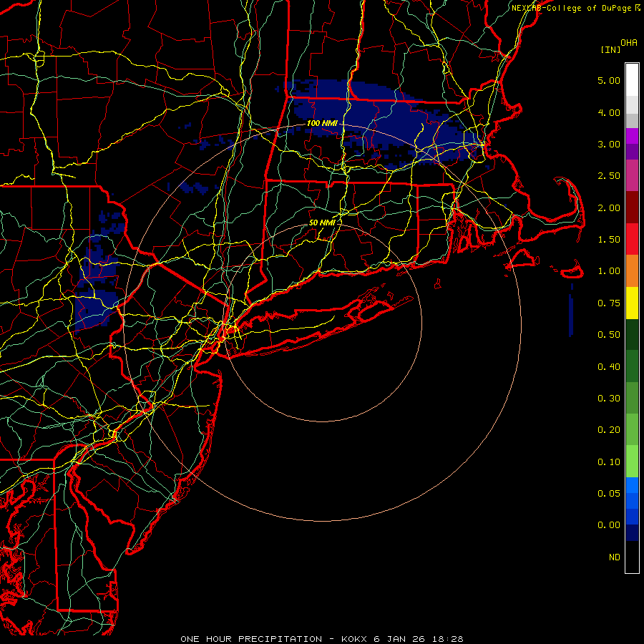Click the 0.10 legend value
644x644 pixels.
coord(609,462)
